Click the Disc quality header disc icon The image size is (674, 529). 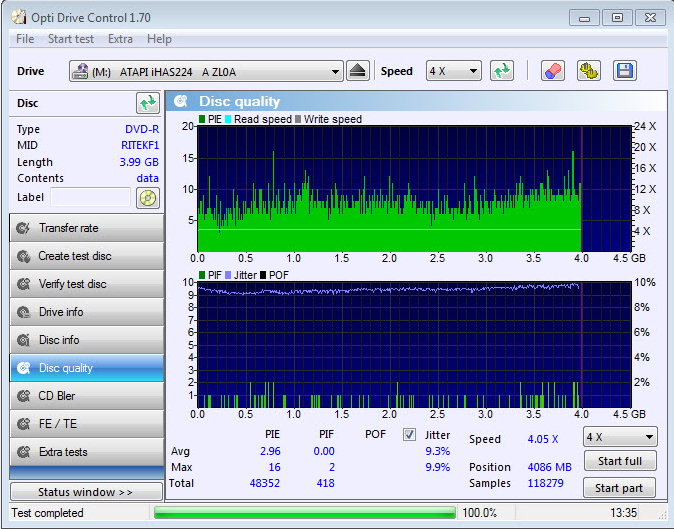point(181,101)
